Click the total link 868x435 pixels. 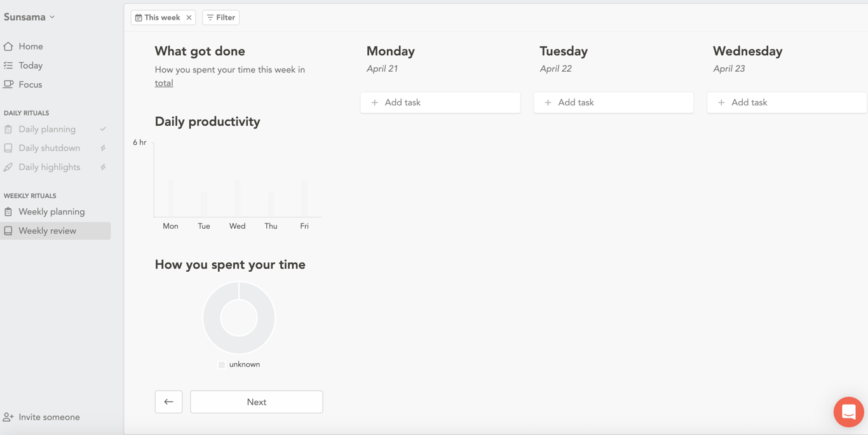164,83
